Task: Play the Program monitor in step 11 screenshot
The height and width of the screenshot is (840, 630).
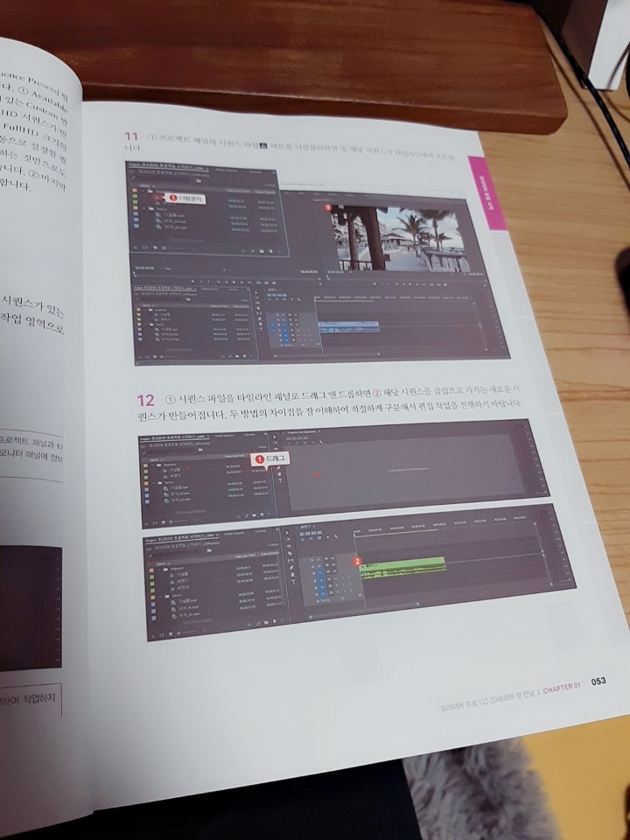Action: [409, 283]
